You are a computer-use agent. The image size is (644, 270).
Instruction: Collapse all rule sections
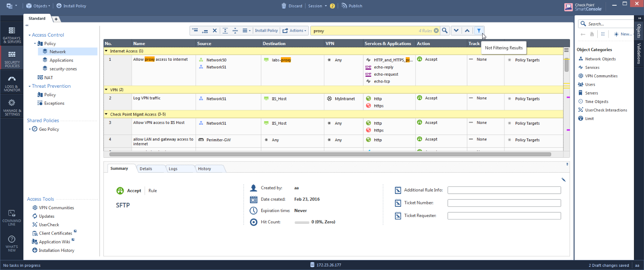(x=235, y=31)
